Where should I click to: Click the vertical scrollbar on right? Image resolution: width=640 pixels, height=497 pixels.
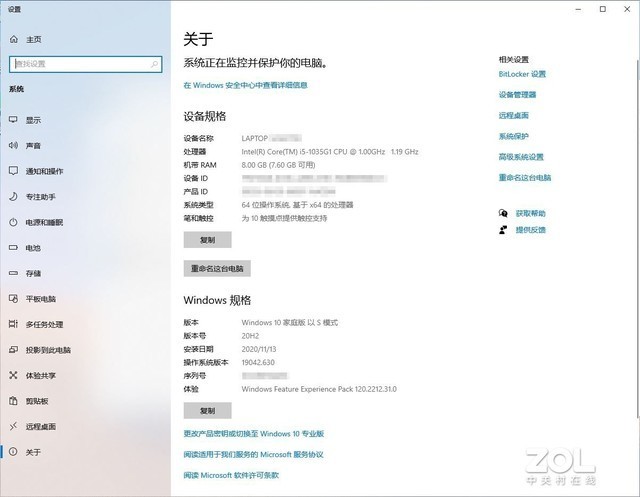[x=638, y=239]
